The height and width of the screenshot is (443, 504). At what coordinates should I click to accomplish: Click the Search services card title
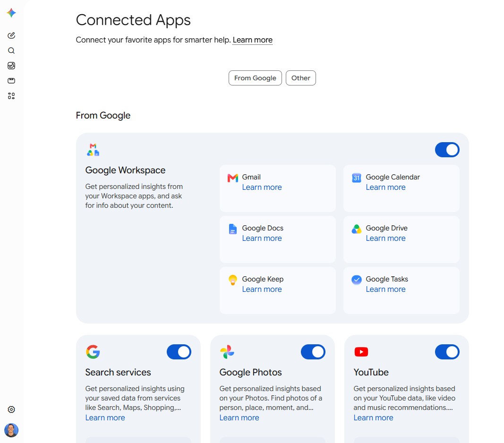(118, 372)
